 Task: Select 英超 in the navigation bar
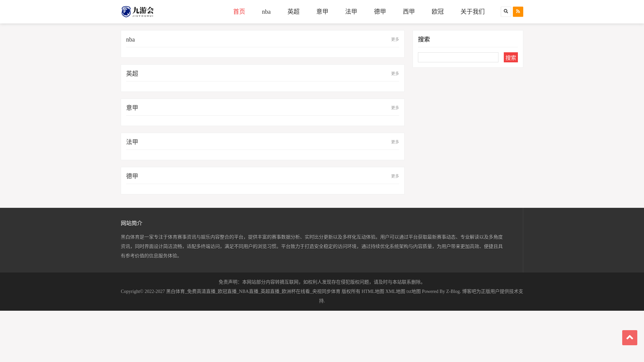coord(293,12)
